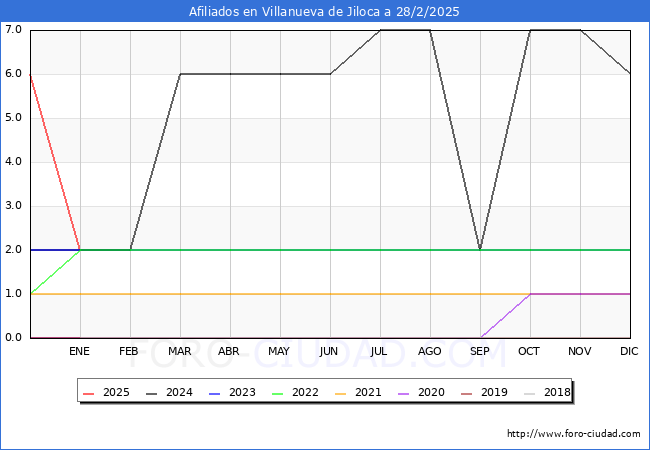Click the 3.0 y-axis value

13,206
